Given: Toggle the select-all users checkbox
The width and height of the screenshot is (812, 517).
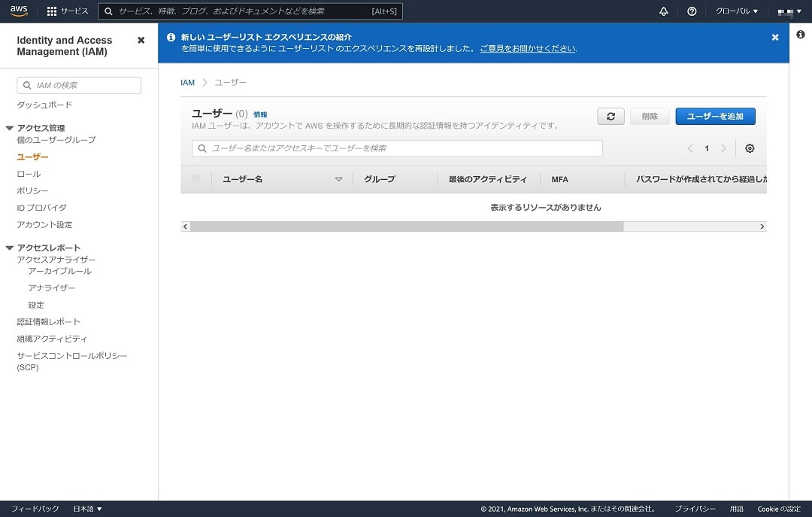Looking at the screenshot, I should click(x=195, y=179).
